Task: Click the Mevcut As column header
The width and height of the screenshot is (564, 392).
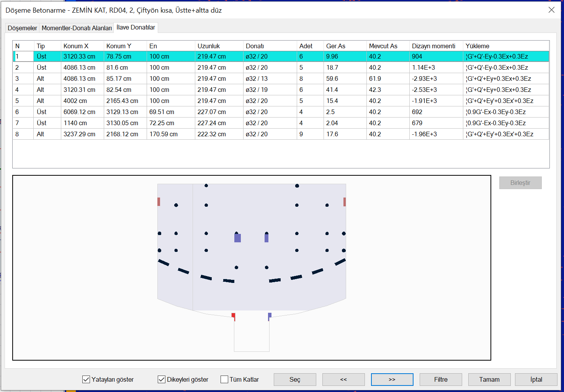Action: (388, 46)
